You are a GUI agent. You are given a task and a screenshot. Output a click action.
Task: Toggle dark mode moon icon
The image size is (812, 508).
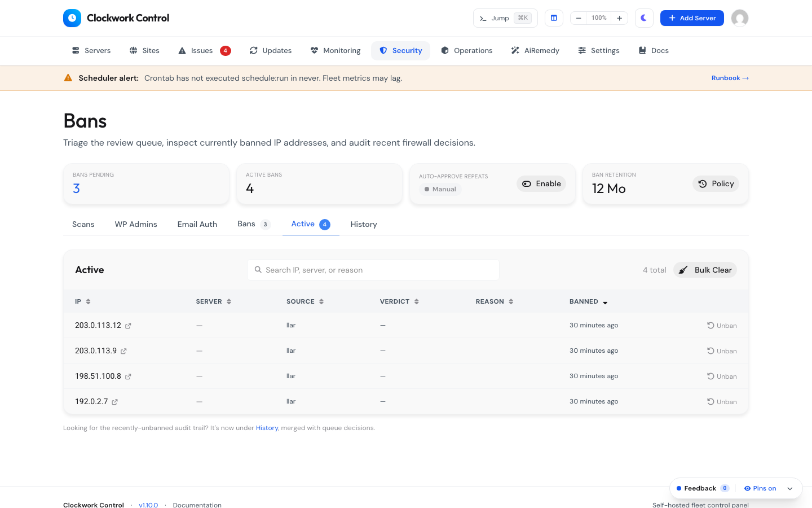[x=644, y=18]
